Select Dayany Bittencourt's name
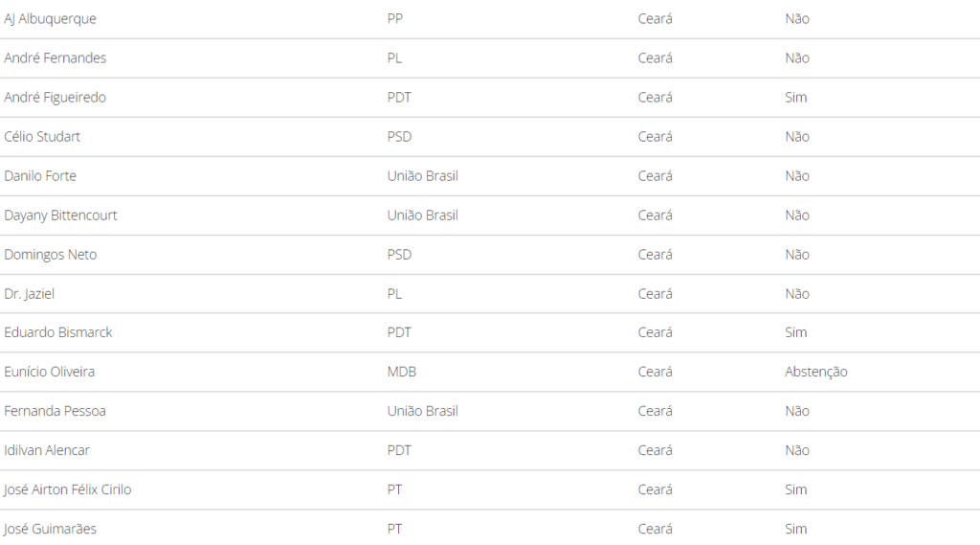 click(60, 216)
